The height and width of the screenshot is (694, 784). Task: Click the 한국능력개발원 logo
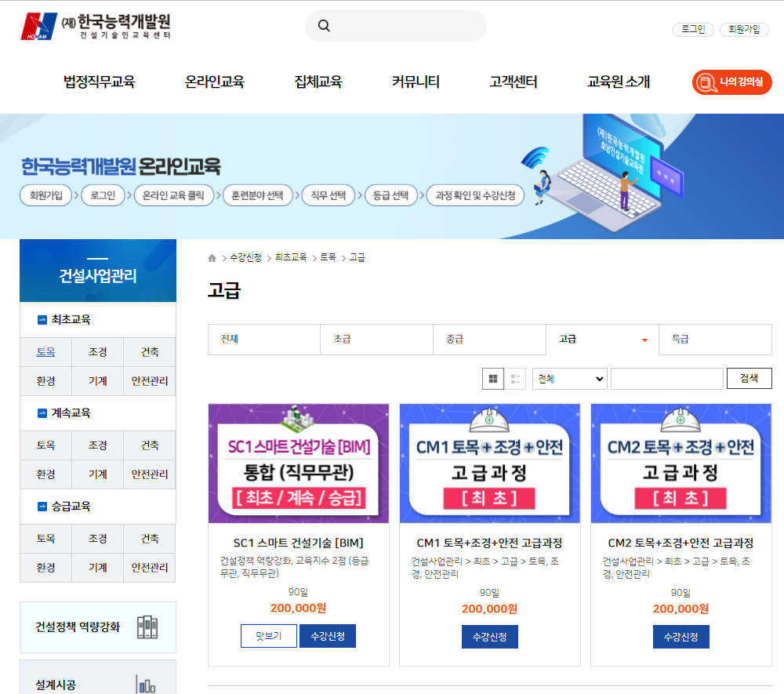[x=95, y=26]
